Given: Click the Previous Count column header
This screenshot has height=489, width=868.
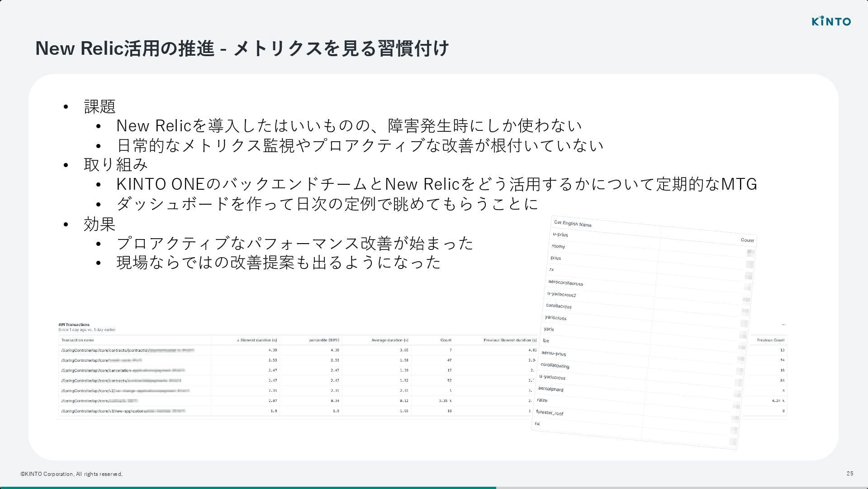Looking at the screenshot, I should (x=771, y=340).
